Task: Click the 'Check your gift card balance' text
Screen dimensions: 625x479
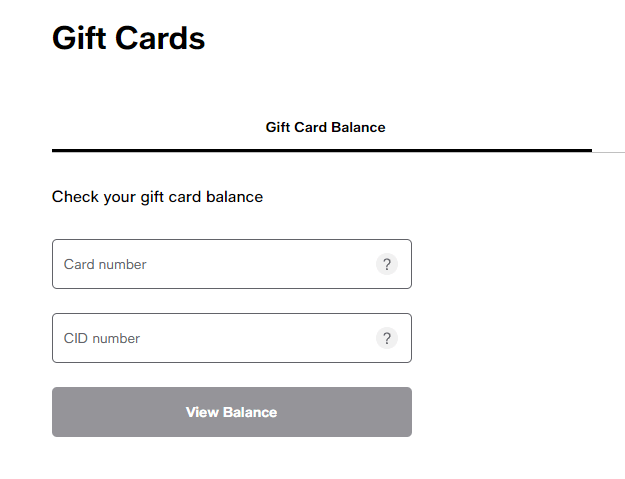Action: tap(157, 197)
